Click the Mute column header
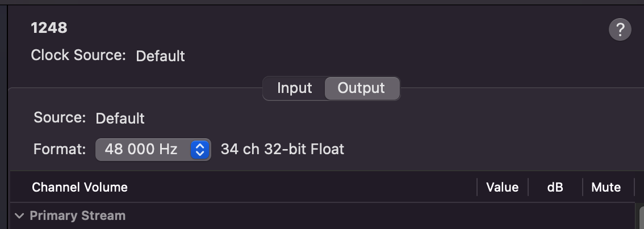644x229 pixels. click(606, 187)
